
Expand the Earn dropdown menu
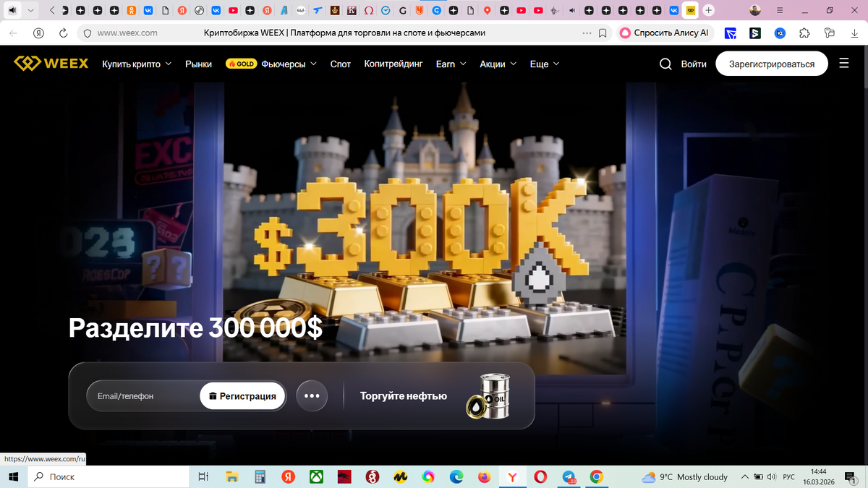pyautogui.click(x=451, y=64)
